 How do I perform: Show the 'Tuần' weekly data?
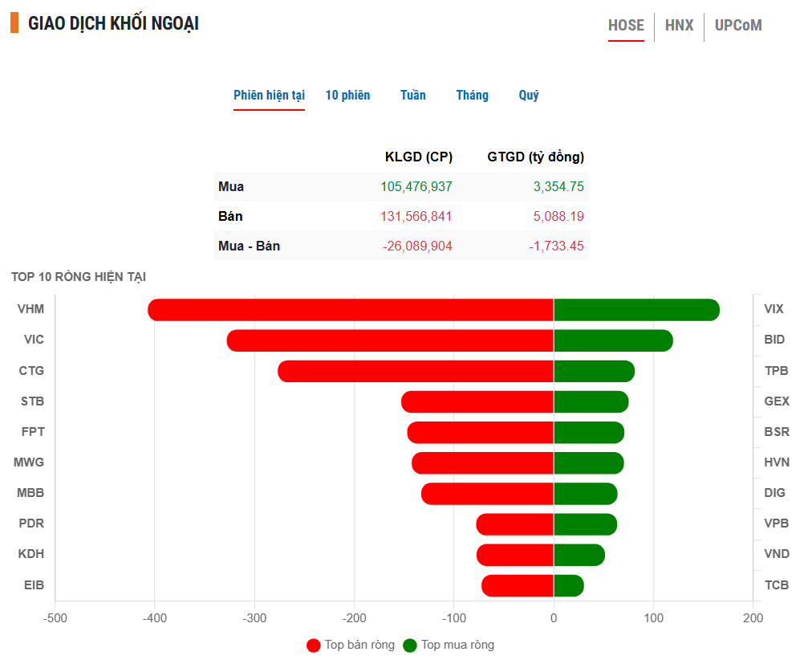pyautogui.click(x=412, y=96)
